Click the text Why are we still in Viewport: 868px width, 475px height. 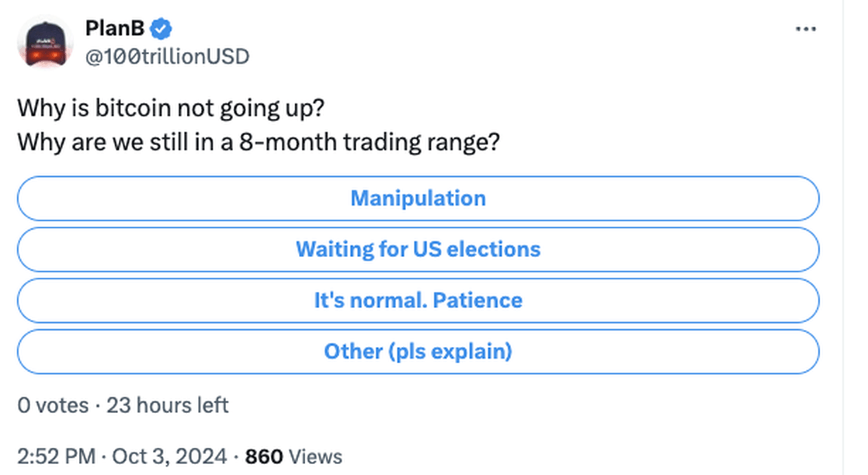pyautogui.click(x=116, y=142)
